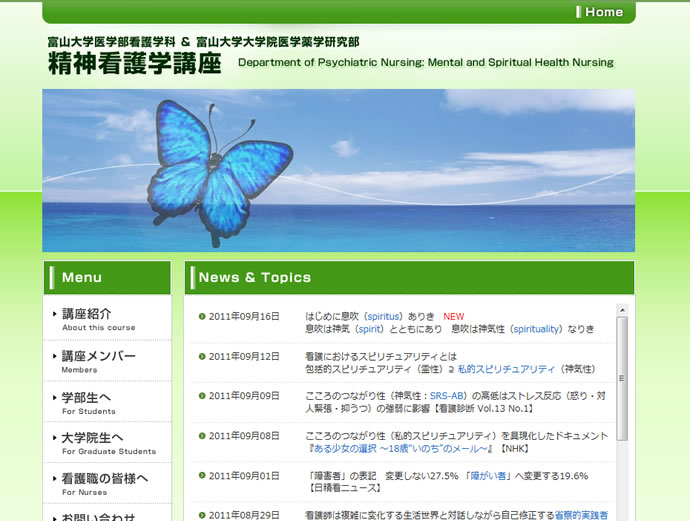This screenshot has height=521, width=690.
Task: Click the 【日精看ニュース】 text
Action: click(x=343, y=488)
